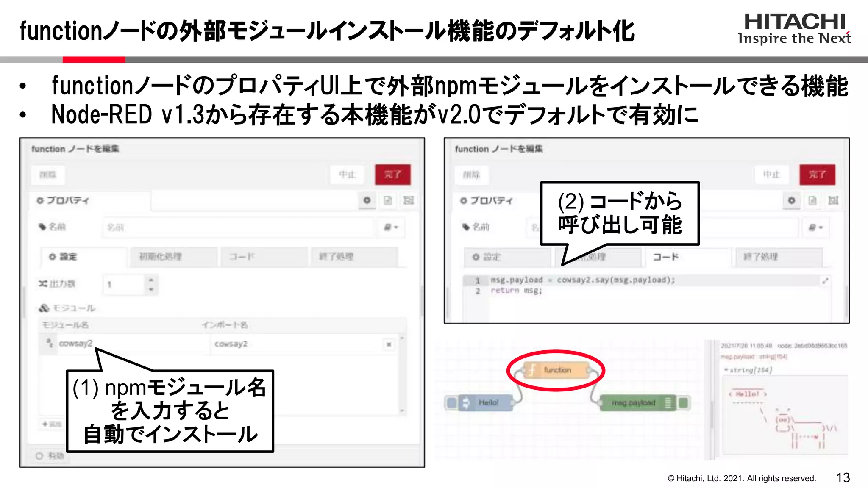Image resolution: width=868 pixels, height=488 pixels.
Task: Click the module icon beside cowsay2 name
Action: click(50, 343)
